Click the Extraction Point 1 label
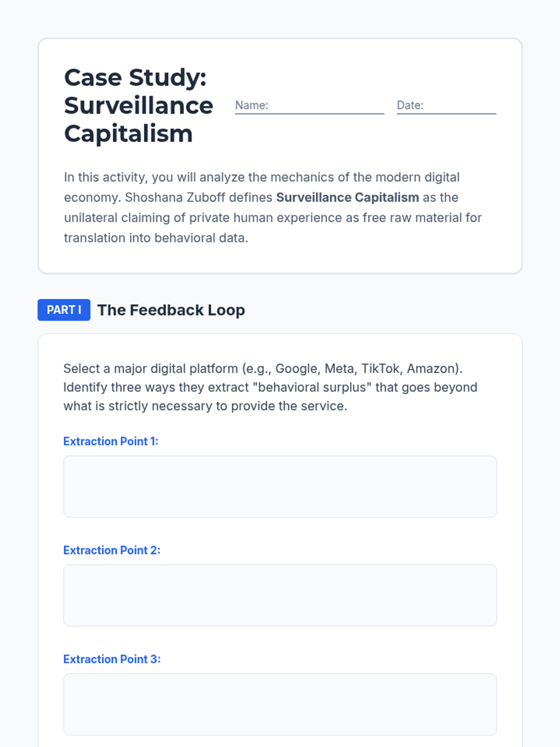560x747 pixels. (x=111, y=441)
